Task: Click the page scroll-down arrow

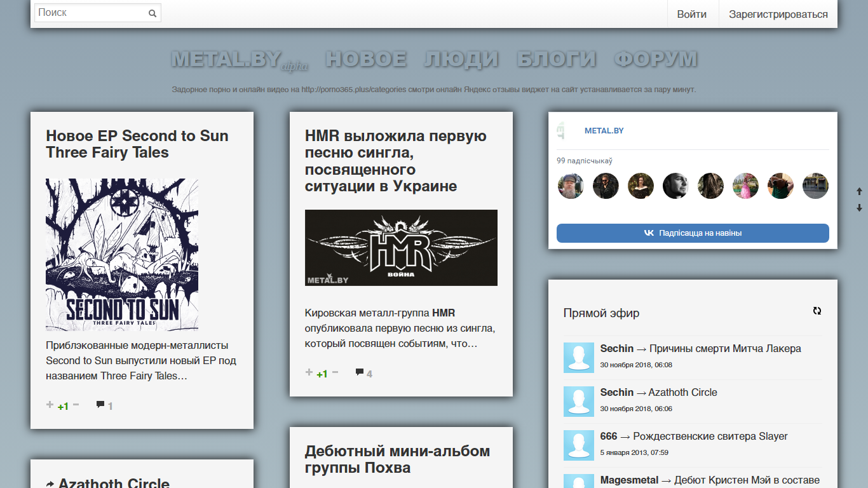Action: coord(860,208)
